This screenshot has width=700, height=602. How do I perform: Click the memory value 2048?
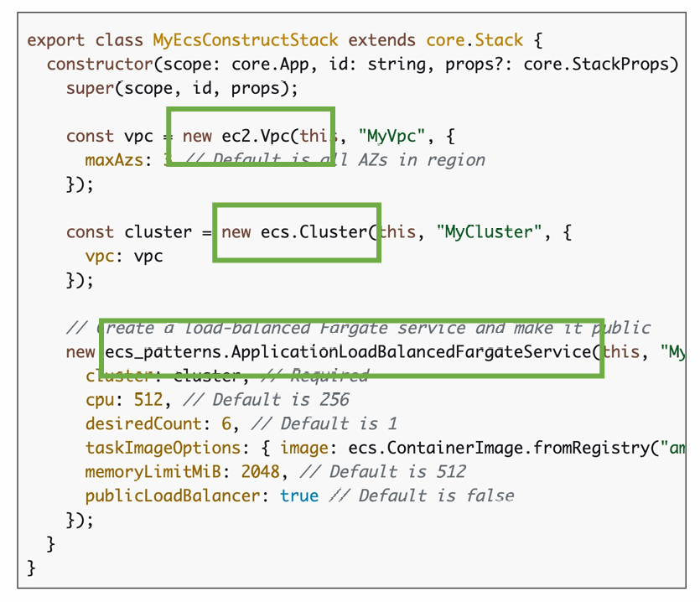(x=260, y=472)
